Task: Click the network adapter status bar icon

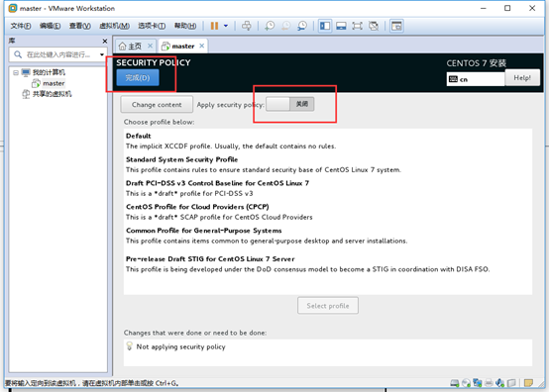Action: click(x=478, y=383)
